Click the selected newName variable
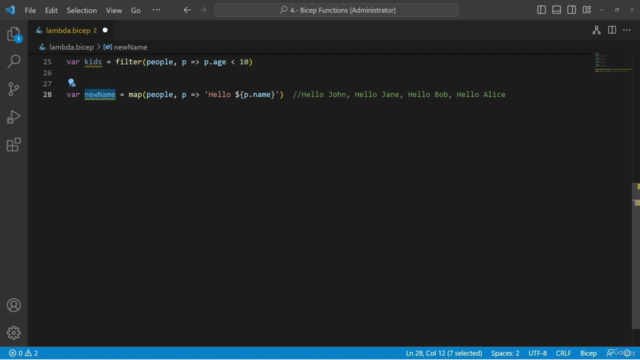The width and height of the screenshot is (640, 360). [x=100, y=95]
